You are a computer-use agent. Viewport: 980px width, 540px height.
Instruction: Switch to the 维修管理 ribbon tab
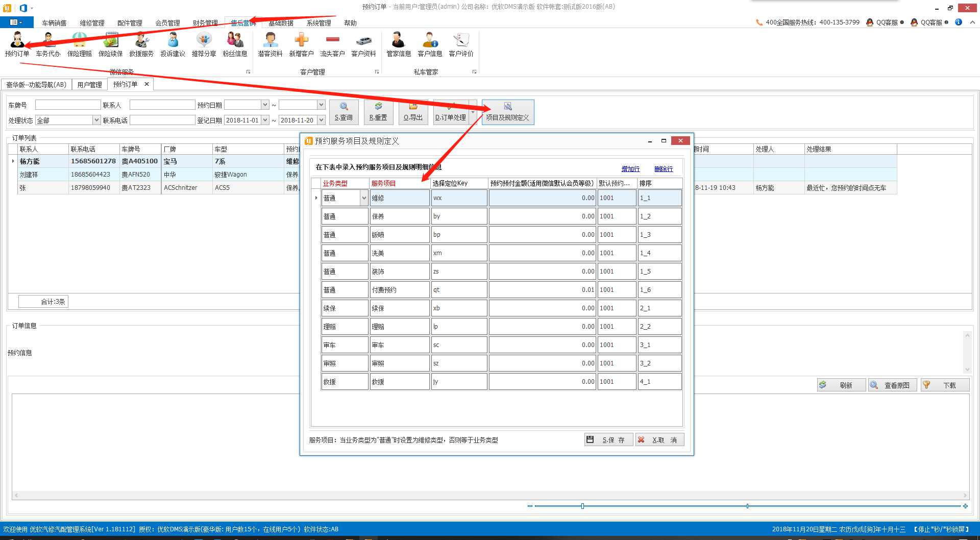coord(92,23)
